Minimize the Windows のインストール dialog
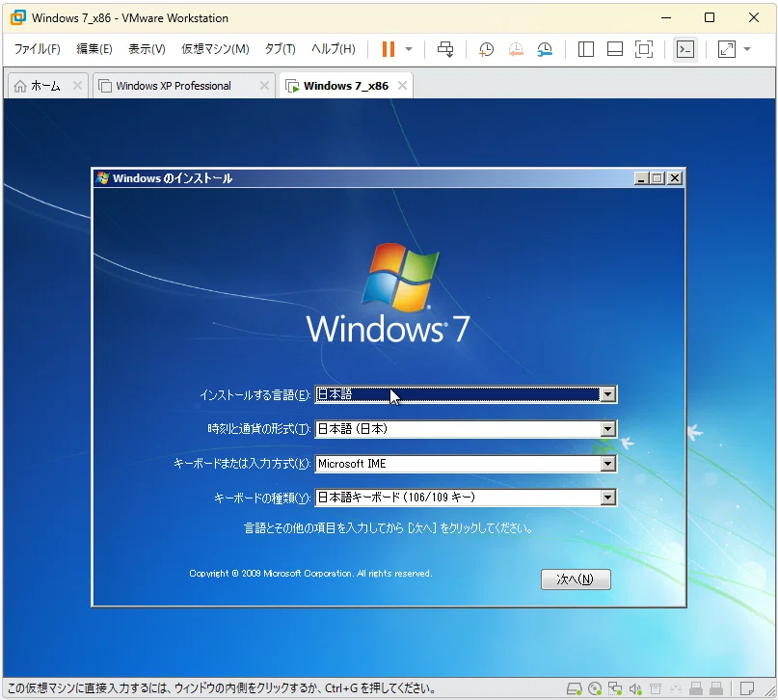The image size is (778, 700). tap(641, 178)
